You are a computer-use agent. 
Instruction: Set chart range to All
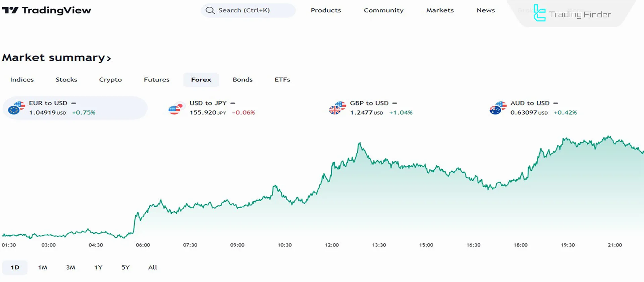point(153,267)
